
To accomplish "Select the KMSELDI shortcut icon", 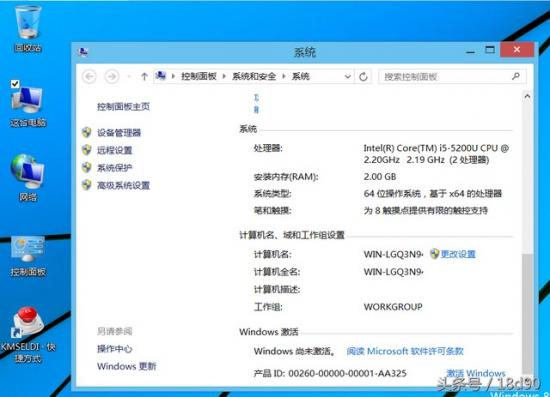I will (x=28, y=334).
